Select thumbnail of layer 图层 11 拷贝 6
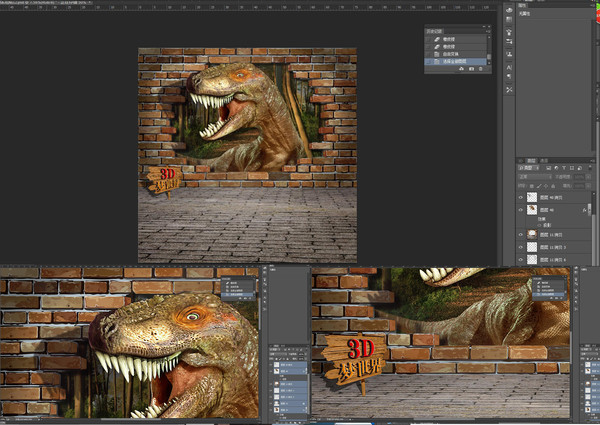This screenshot has width=600, height=425. pyautogui.click(x=532, y=260)
